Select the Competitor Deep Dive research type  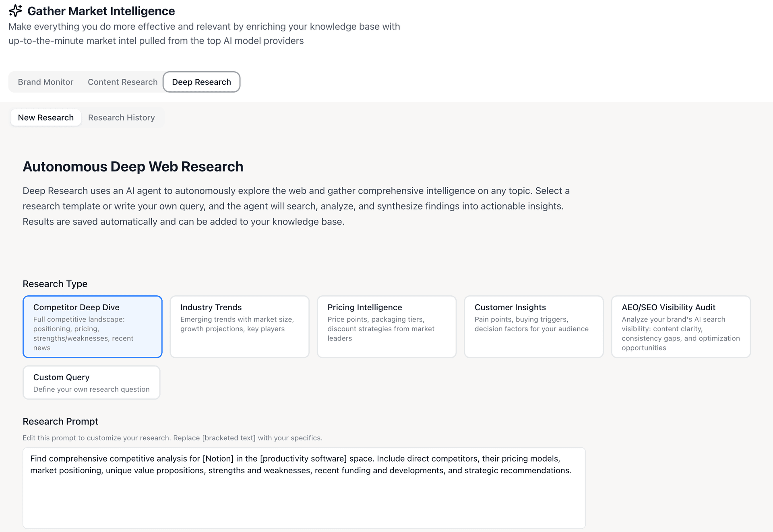92,326
